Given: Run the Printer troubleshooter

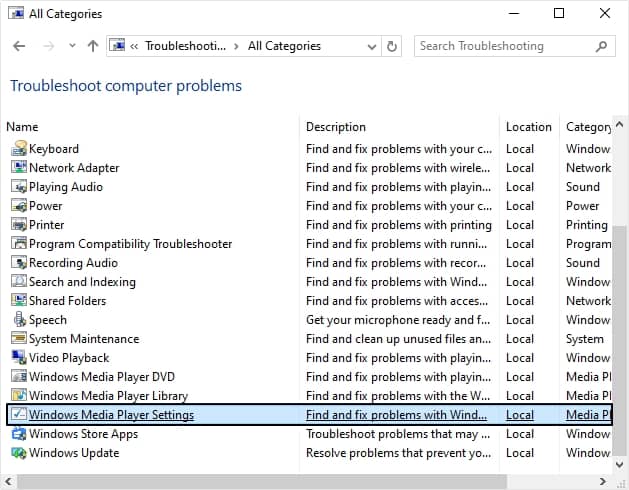Looking at the screenshot, I should 46,225.
